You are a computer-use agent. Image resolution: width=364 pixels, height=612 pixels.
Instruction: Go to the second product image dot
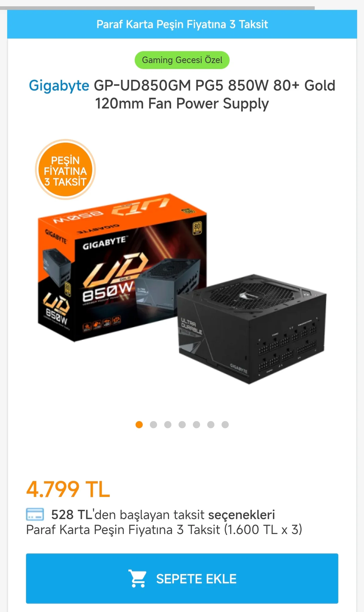tap(153, 425)
